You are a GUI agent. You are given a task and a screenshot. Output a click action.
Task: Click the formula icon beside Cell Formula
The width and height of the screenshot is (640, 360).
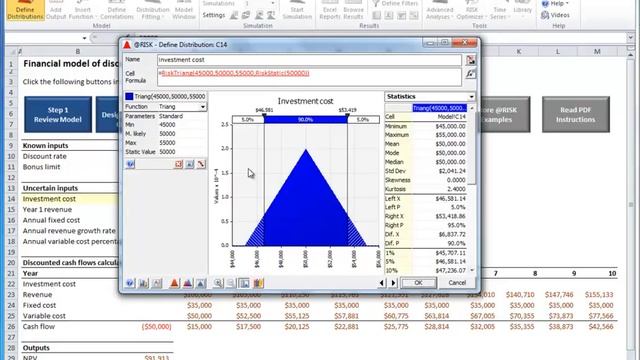[x=471, y=74]
